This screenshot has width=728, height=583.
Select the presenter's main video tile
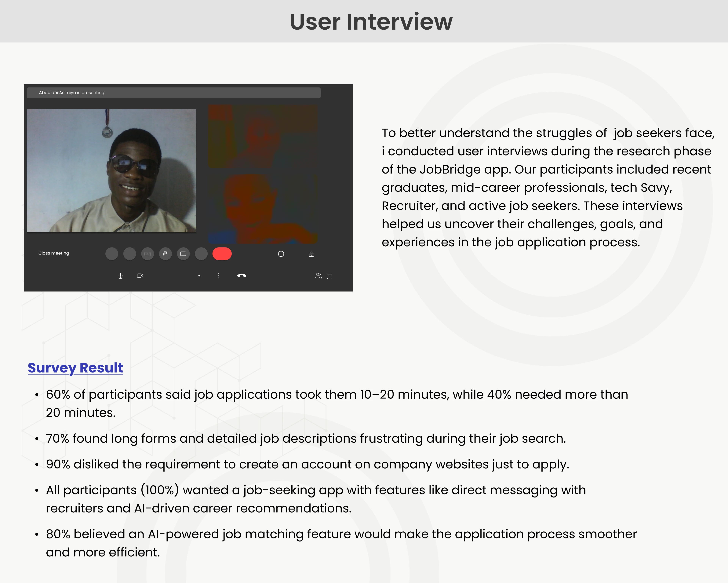coord(111,170)
